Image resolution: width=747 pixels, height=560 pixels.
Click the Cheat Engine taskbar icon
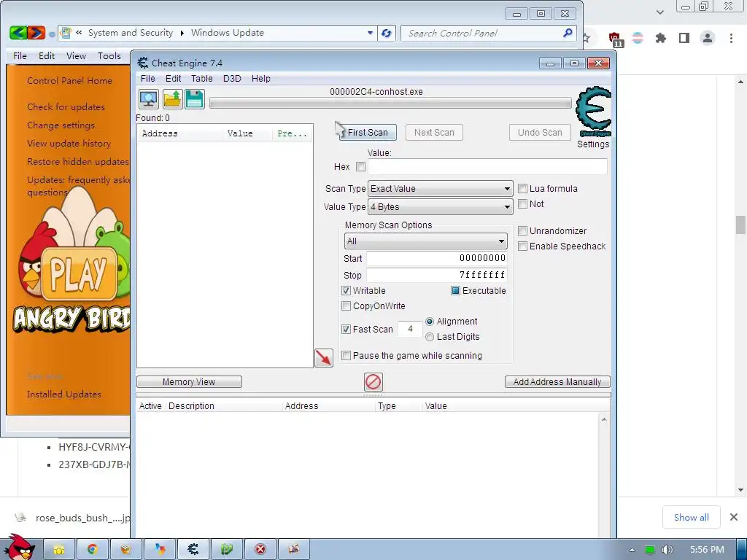point(193,549)
